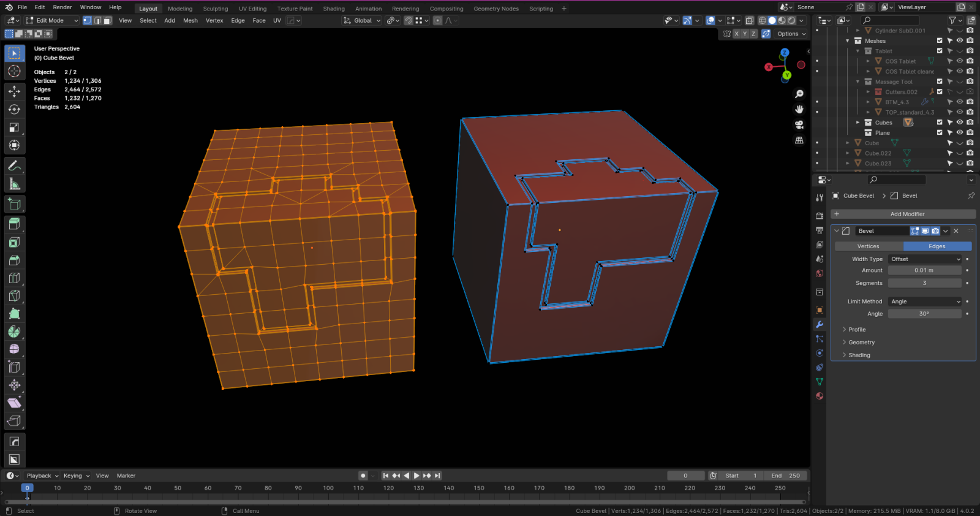
Task: Switch to the Sculpting workspace tab
Action: (216, 9)
